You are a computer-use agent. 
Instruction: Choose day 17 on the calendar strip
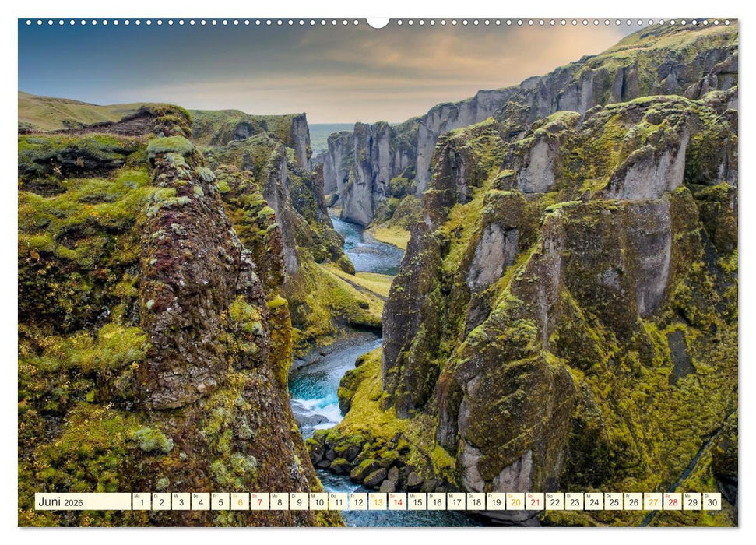(x=456, y=501)
